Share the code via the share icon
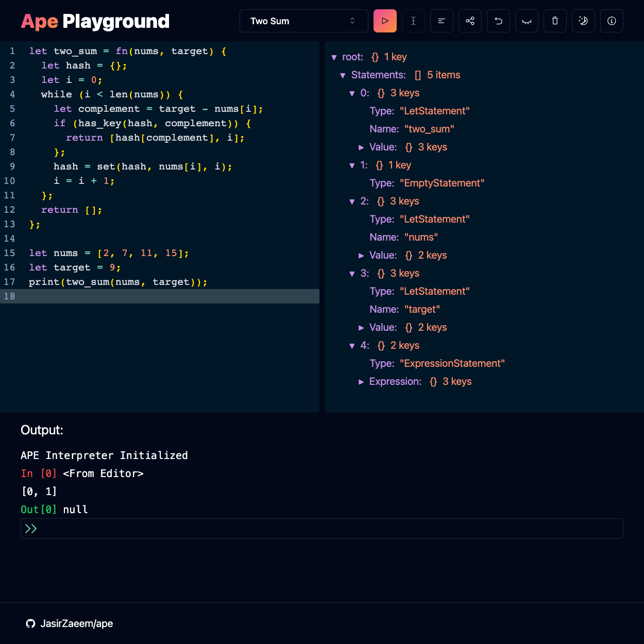The width and height of the screenshot is (644, 644). tap(470, 21)
